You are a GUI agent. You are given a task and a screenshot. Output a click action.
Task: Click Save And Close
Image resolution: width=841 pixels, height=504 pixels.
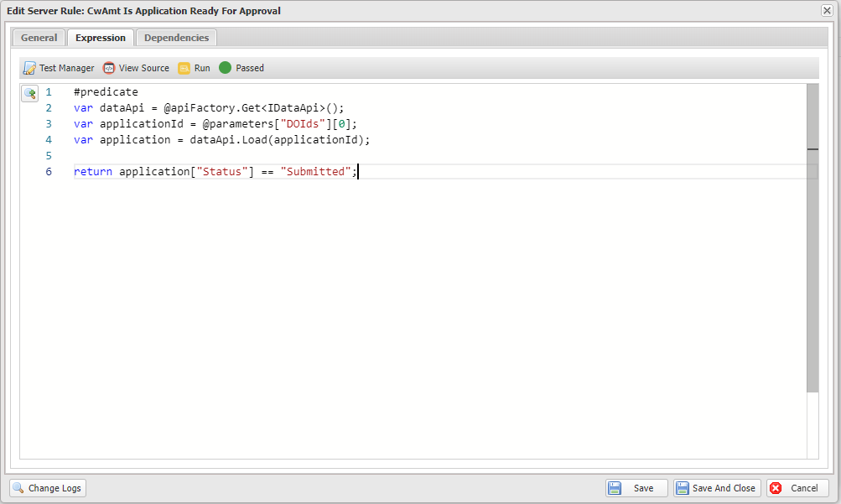pyautogui.click(x=717, y=488)
